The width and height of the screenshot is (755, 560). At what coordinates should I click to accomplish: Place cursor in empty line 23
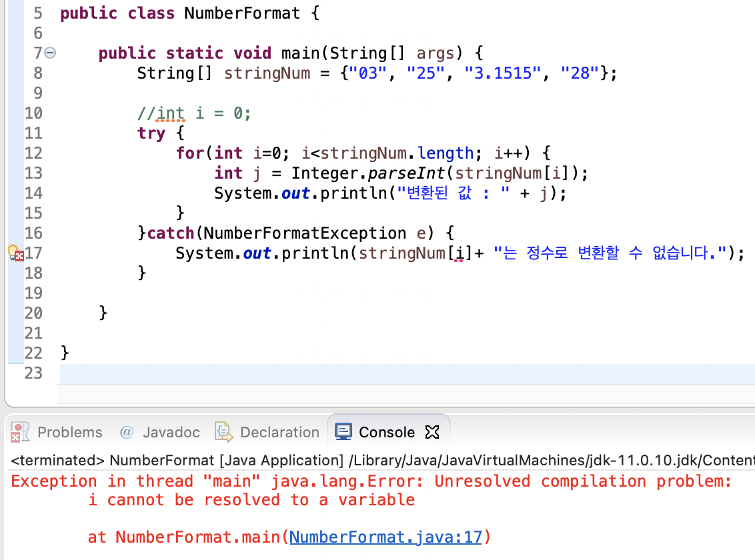[408, 374]
